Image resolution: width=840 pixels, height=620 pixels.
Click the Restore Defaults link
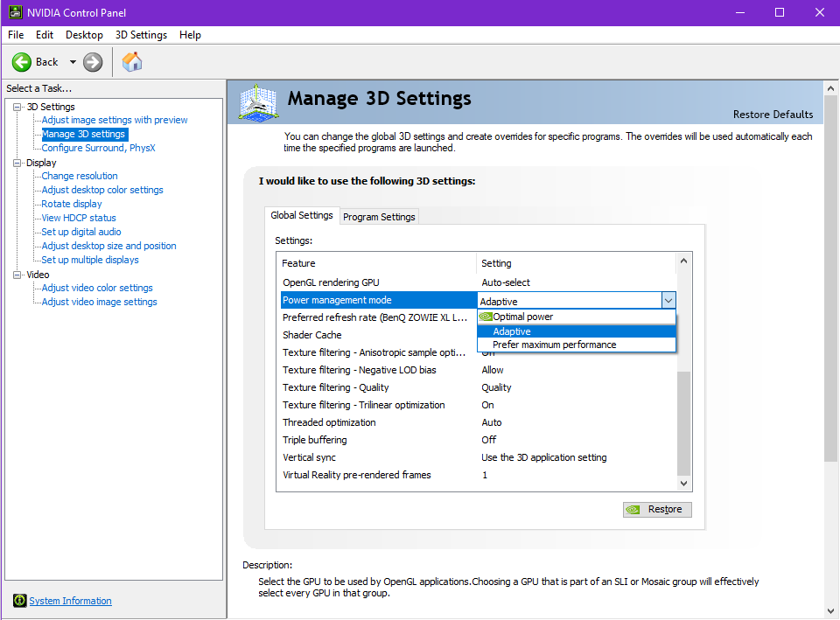(x=773, y=115)
